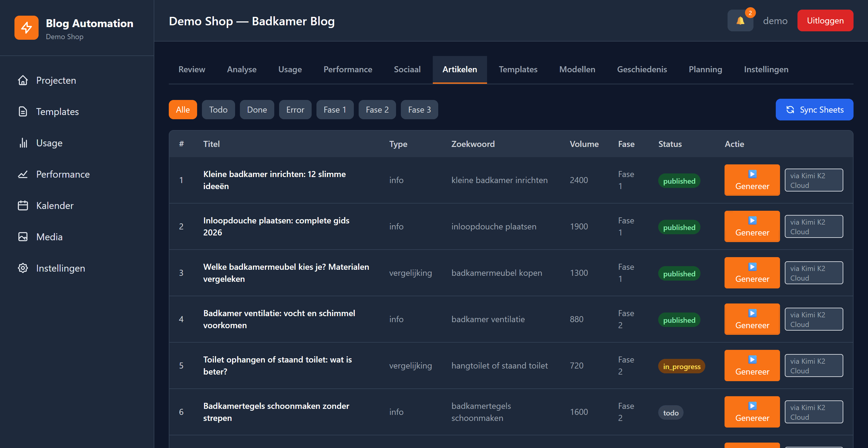
Task: Click the Volume column header
Action: pos(584,144)
